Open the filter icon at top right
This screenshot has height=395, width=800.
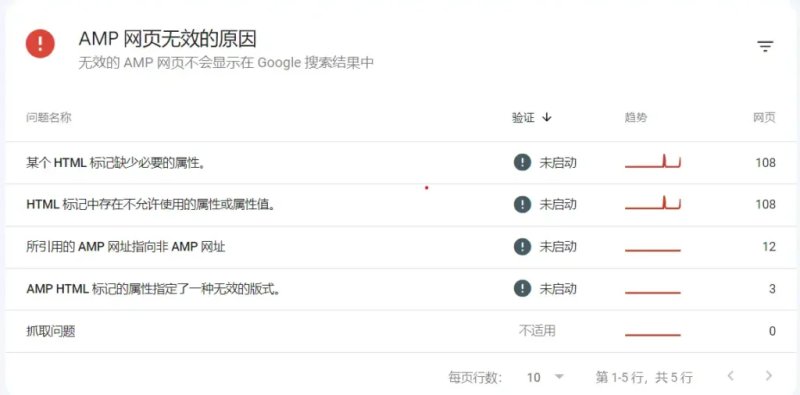point(765,47)
